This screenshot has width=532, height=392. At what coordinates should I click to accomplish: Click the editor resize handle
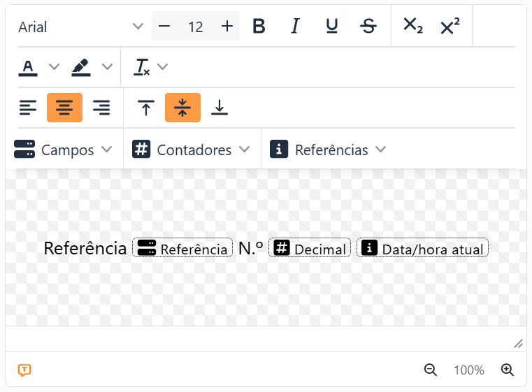pos(518,344)
